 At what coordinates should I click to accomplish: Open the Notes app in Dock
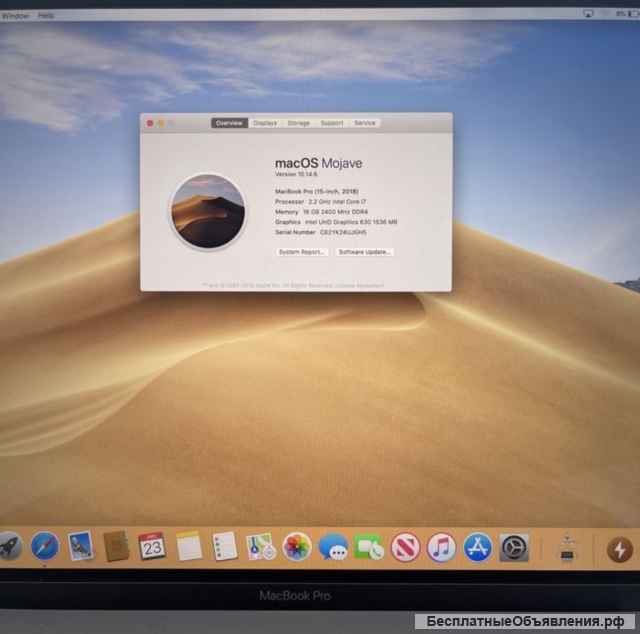189,546
